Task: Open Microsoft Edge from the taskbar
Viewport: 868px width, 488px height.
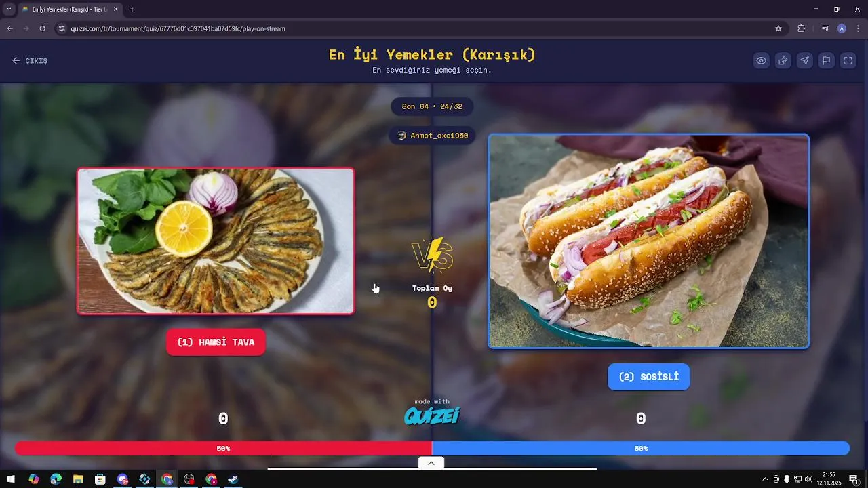Action: pos(56,479)
